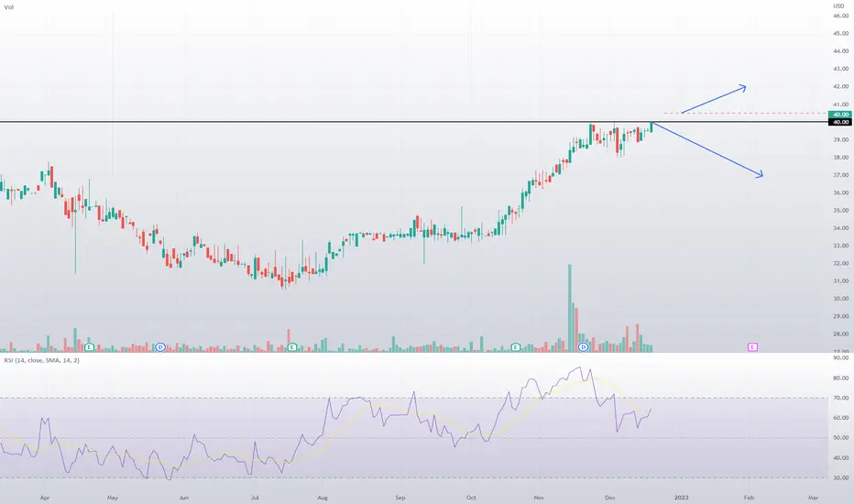Click the Jul label on time axis

pyautogui.click(x=255, y=498)
